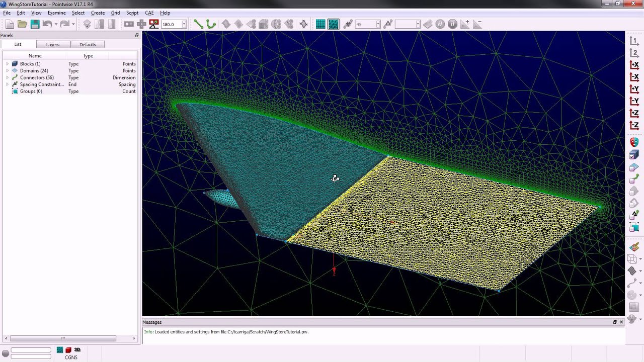Open the CAE menu
644x362 pixels.
(149, 13)
